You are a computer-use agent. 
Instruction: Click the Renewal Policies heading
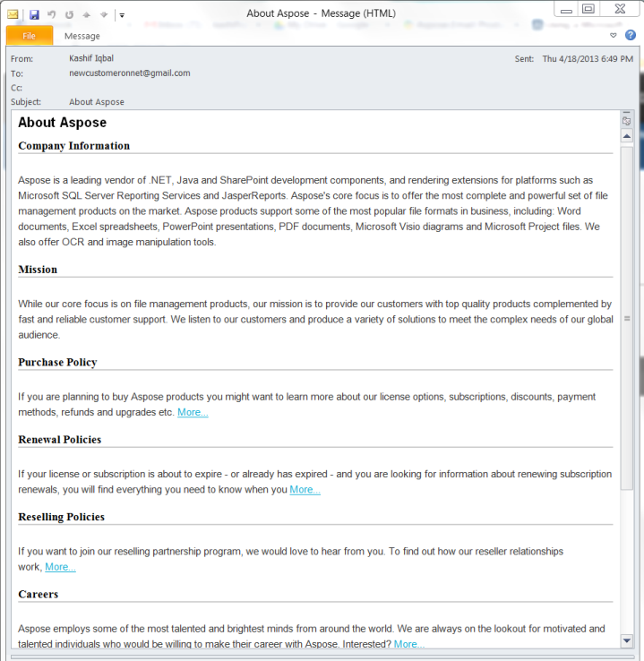(x=60, y=439)
